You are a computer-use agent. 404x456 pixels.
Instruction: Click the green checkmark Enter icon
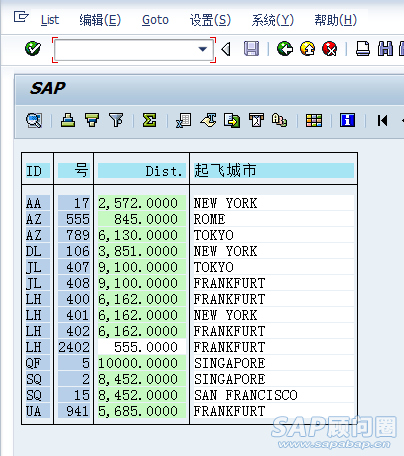coord(33,49)
